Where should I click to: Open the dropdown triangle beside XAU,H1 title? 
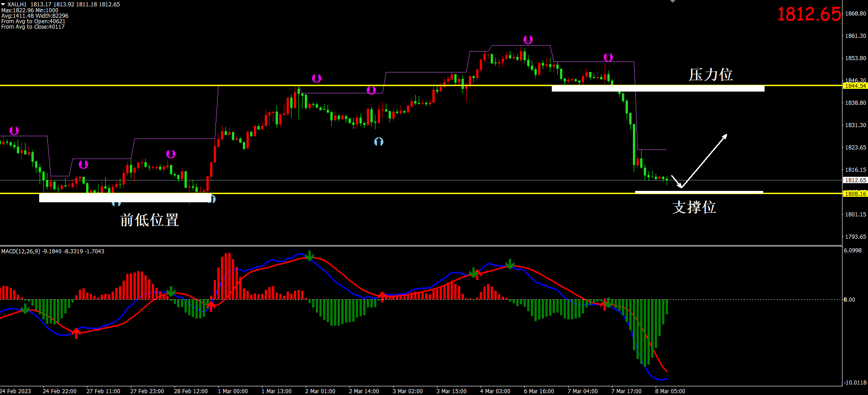3,4
